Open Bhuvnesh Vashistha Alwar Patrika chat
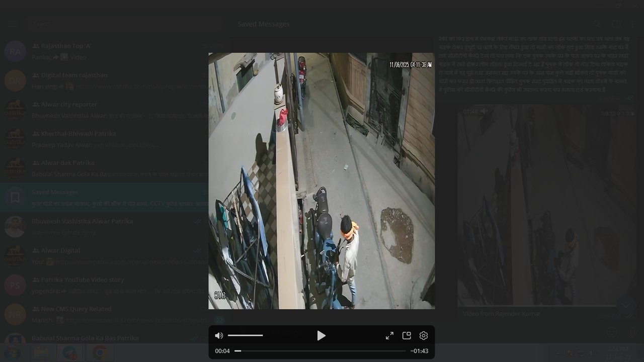The height and width of the screenshot is (362, 644). point(115,226)
